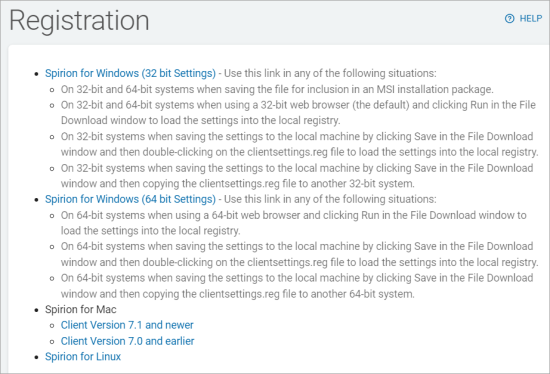550x374 pixels.
Task: Click the 32-bit web browser (the default) bullet
Action: click(x=299, y=113)
